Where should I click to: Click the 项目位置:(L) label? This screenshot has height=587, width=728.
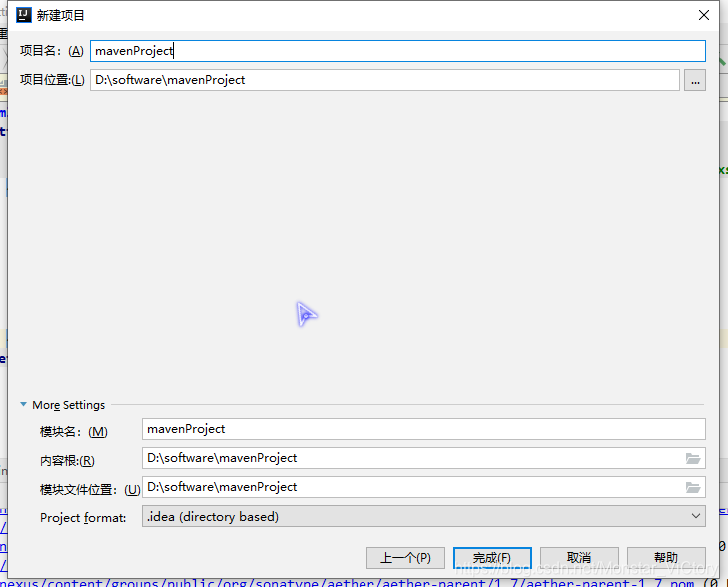point(52,80)
